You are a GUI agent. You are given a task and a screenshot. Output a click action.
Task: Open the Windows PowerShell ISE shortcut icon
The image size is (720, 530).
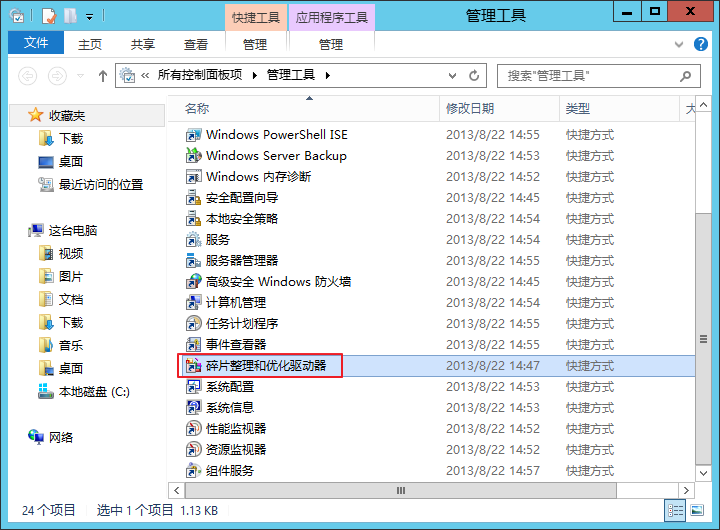pyautogui.click(x=193, y=135)
